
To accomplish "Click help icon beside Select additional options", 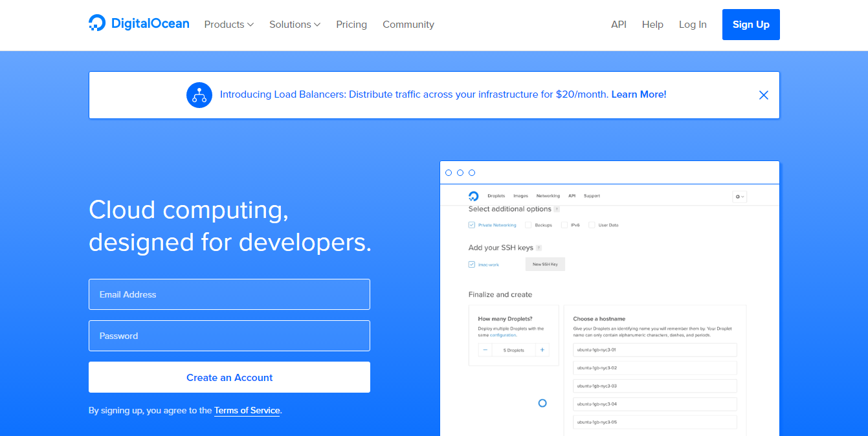I will (557, 210).
